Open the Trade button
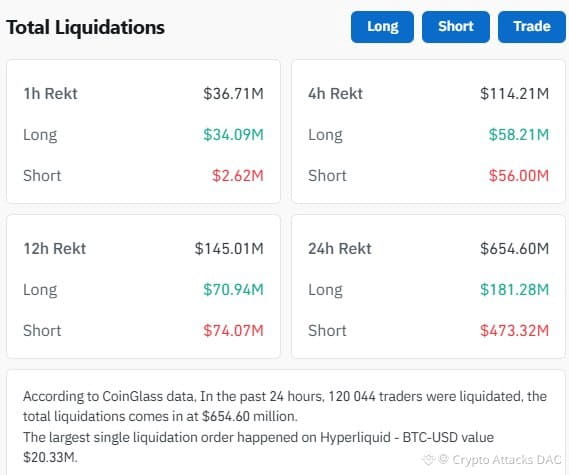The height and width of the screenshot is (475, 569). coord(532,27)
